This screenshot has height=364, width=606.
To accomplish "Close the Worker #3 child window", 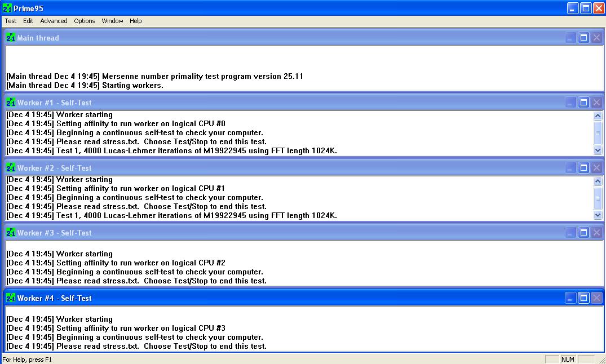I will (596, 233).
